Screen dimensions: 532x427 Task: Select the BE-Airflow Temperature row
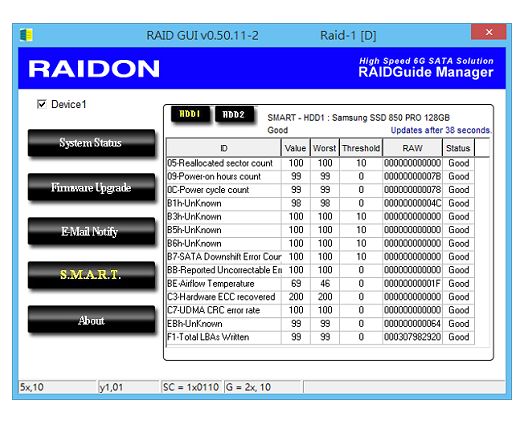pyautogui.click(x=320, y=284)
